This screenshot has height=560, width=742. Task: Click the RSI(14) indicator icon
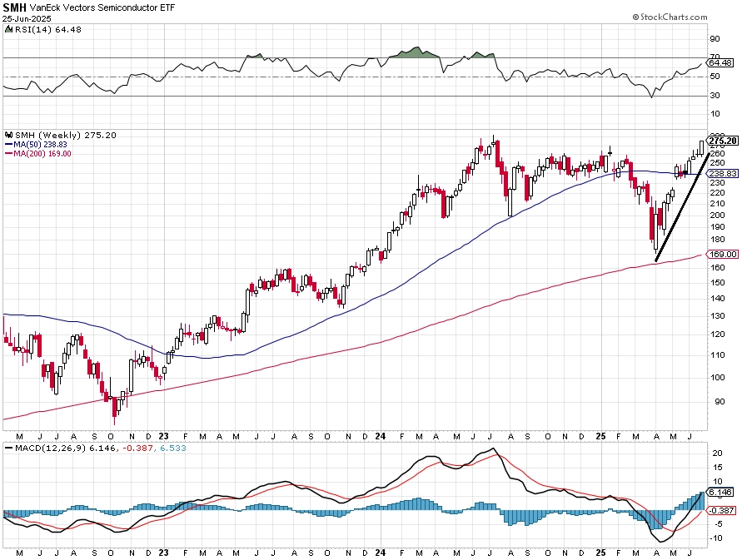pyautogui.click(x=8, y=29)
